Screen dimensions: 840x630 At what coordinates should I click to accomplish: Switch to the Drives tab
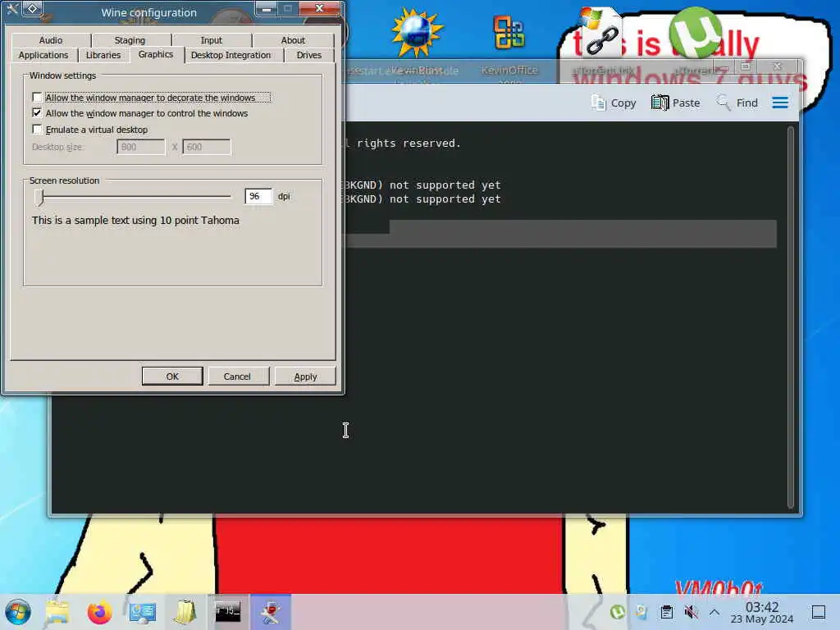tap(309, 55)
